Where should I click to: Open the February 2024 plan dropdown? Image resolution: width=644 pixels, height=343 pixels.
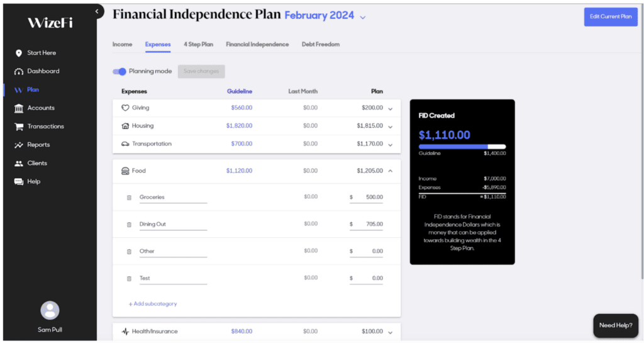pyautogui.click(x=362, y=17)
